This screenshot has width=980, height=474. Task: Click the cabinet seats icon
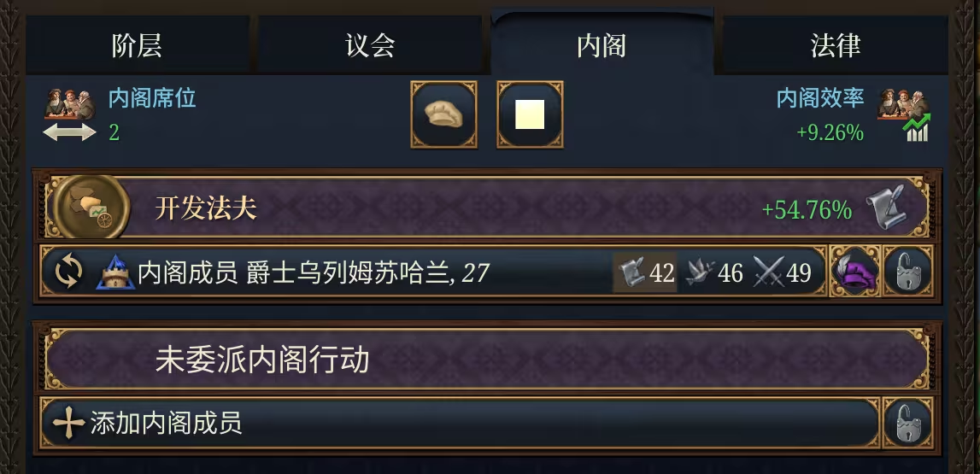pos(70,114)
